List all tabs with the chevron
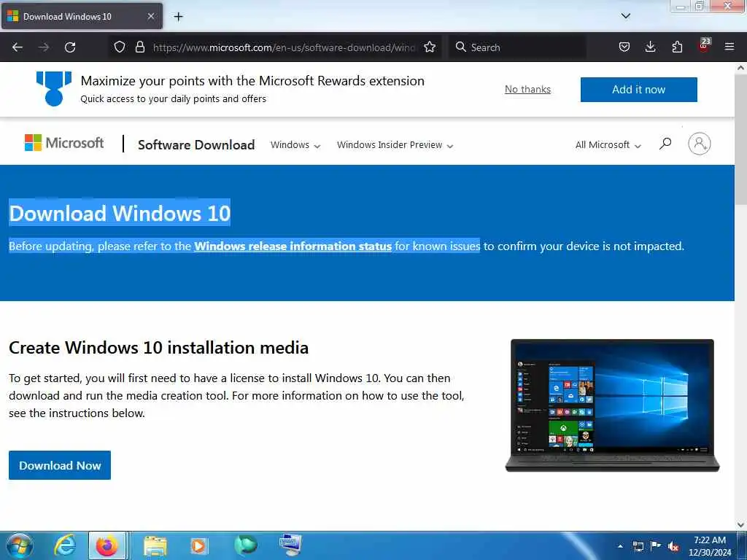This screenshot has width=747, height=560. [x=626, y=16]
